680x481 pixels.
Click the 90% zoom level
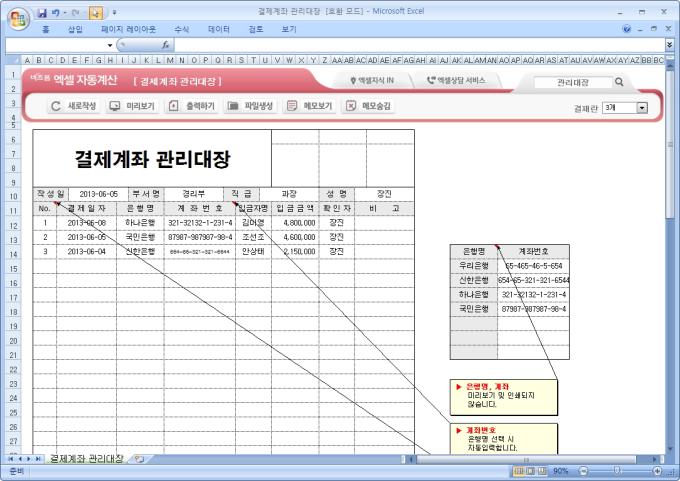pos(560,471)
